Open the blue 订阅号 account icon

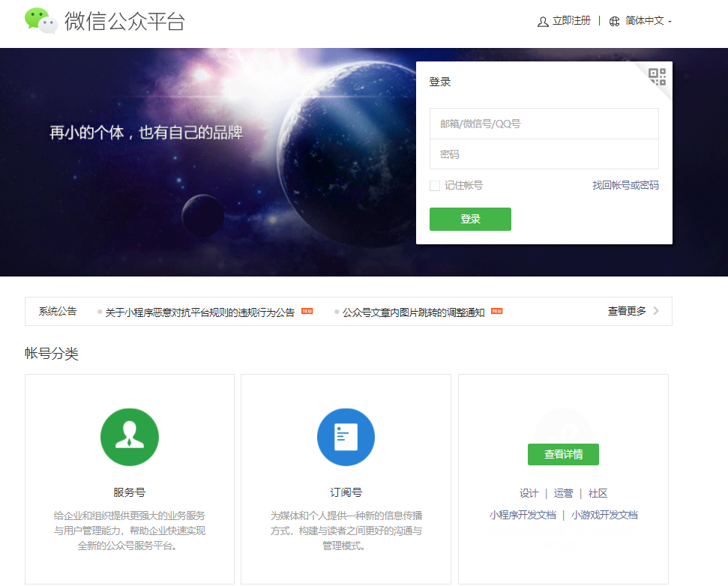346,437
